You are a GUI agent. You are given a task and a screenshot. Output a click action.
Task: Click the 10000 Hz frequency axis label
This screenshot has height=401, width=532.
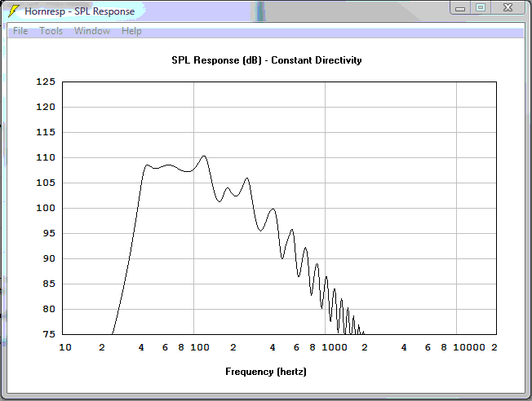(469, 347)
